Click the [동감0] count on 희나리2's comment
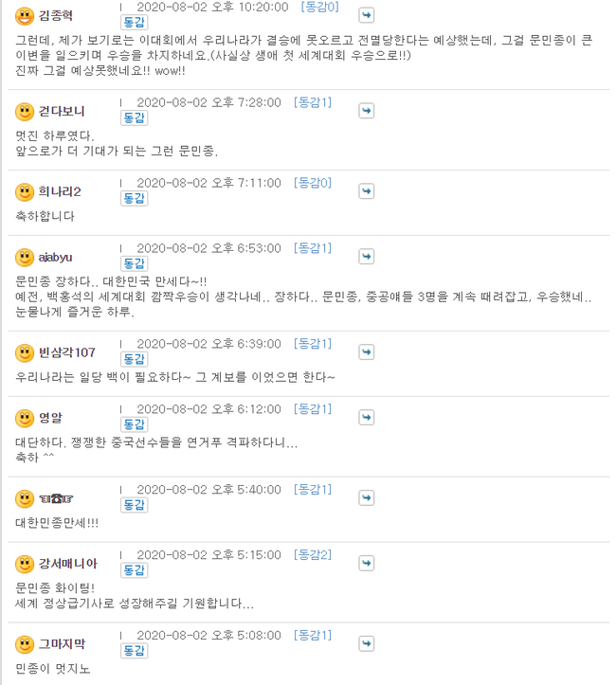Viewport: 616px width, 685px height. [x=313, y=183]
